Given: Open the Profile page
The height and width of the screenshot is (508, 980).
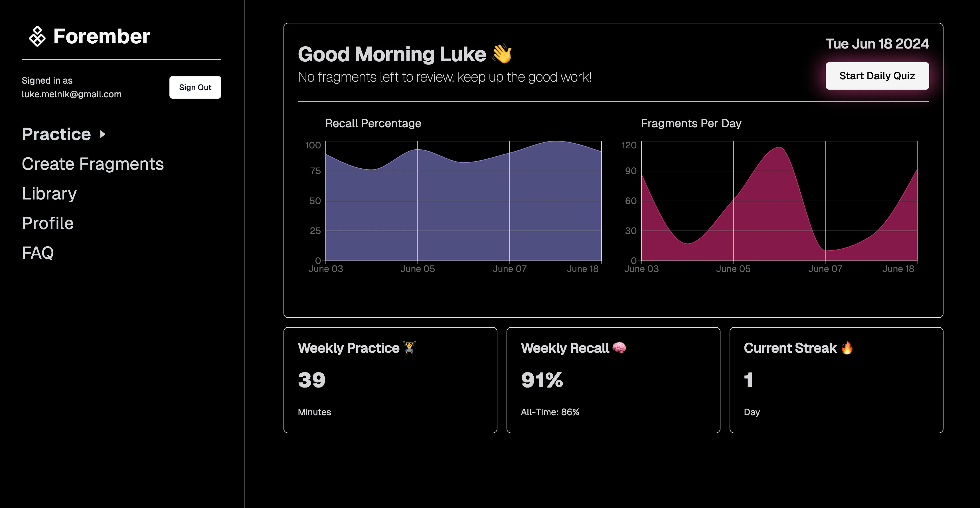Looking at the screenshot, I should (x=47, y=223).
